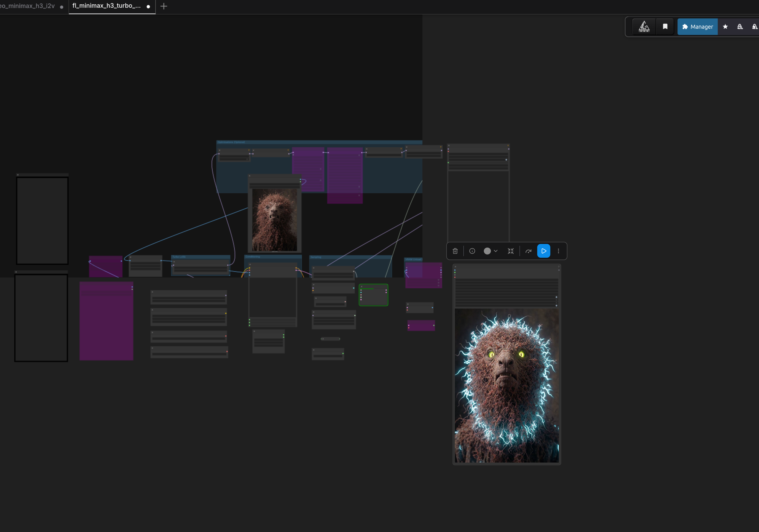Click the star icon next to Manager
Viewport: 759px width, 532px height.
click(725, 27)
